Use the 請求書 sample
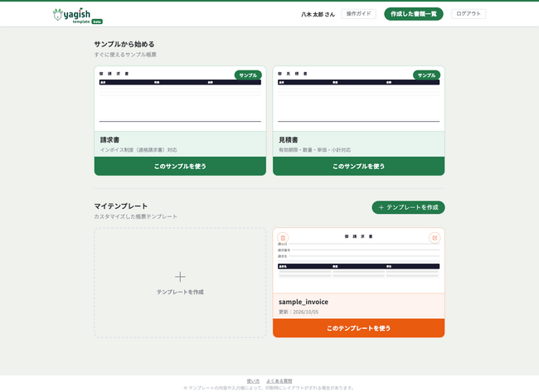This screenshot has height=392, width=539. coord(180,167)
